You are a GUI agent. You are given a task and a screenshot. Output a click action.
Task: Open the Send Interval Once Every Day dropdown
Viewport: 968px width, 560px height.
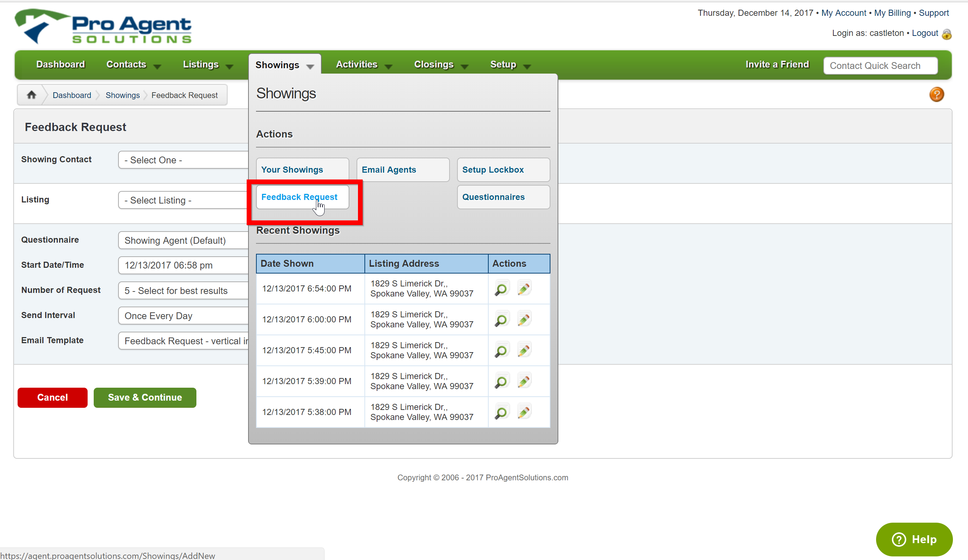183,316
